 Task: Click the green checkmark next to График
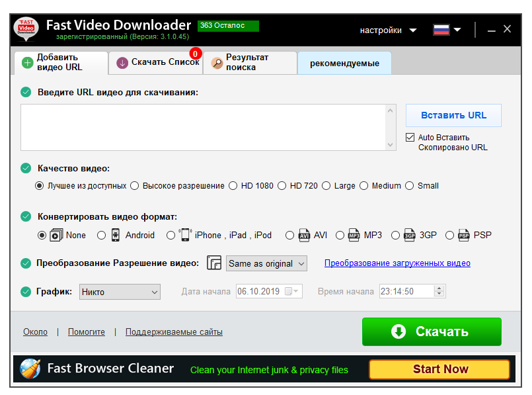coord(26,292)
